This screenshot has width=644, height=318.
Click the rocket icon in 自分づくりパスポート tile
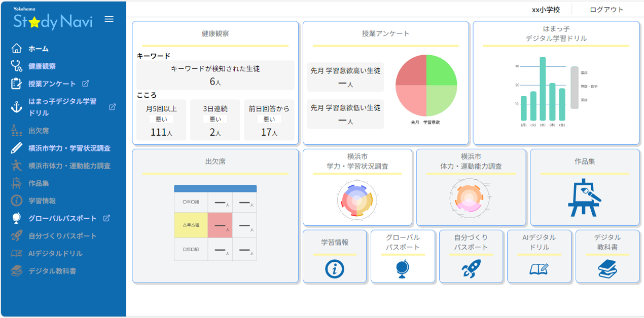pos(471,269)
